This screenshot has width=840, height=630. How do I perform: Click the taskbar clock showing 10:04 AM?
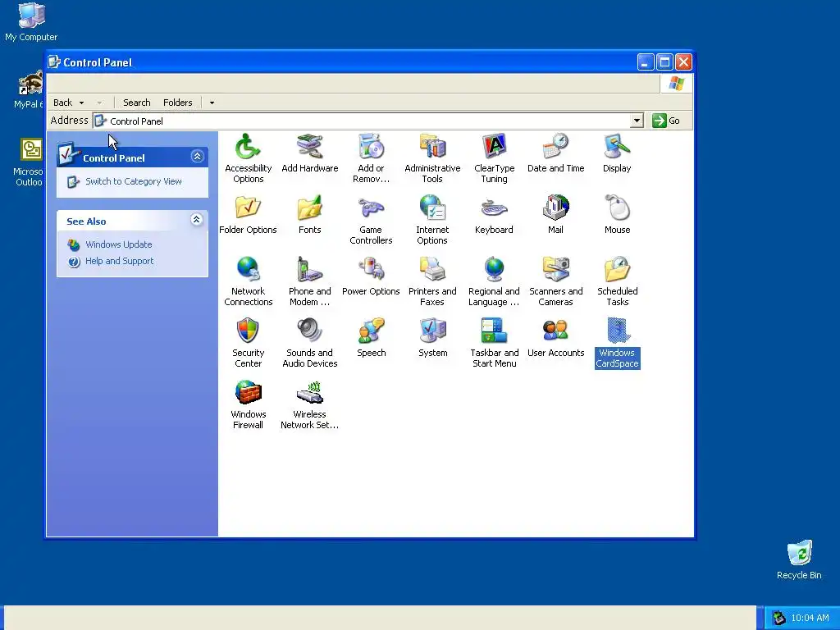click(810, 618)
